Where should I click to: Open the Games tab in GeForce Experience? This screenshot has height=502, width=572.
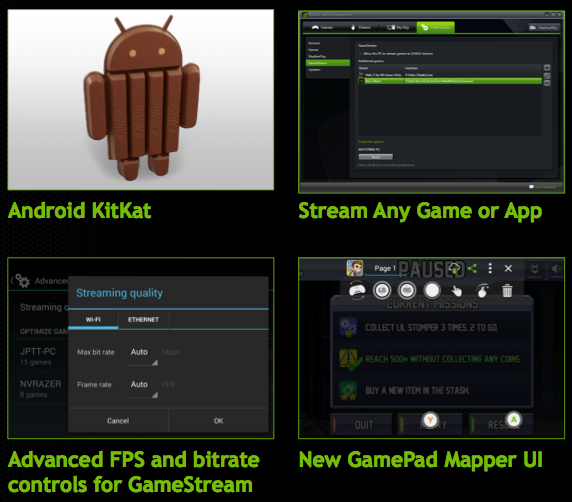tap(322, 27)
